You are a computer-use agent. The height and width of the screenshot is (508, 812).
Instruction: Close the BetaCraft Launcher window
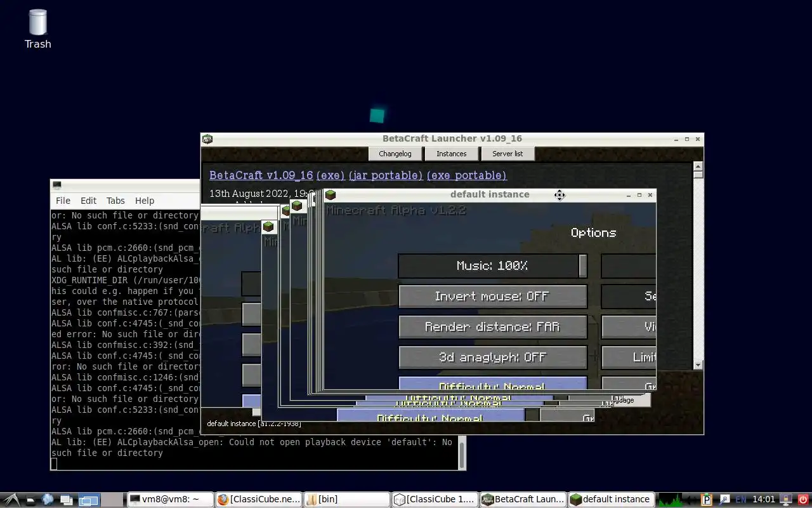click(x=698, y=139)
